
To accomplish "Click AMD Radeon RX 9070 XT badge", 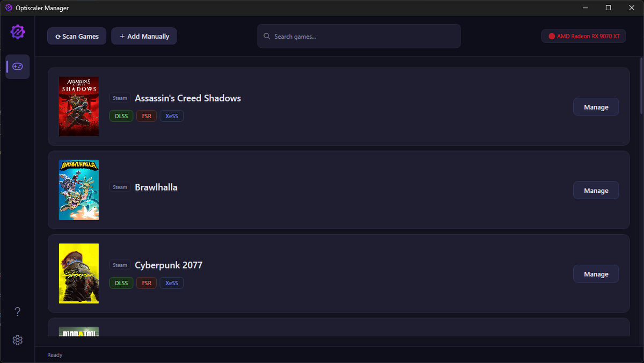I will [584, 36].
